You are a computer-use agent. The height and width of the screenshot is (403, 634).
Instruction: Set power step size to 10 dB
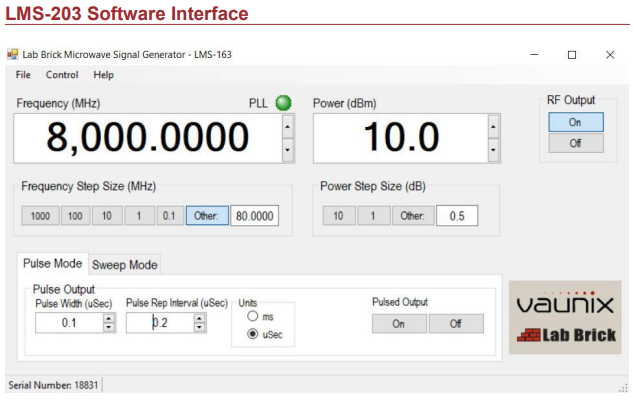point(339,216)
